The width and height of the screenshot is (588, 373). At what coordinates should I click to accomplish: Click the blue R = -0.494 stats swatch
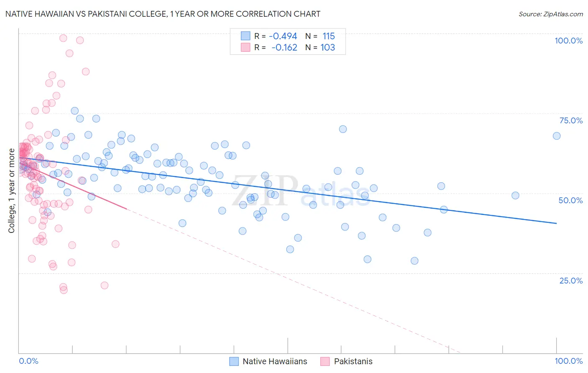coord(245,36)
